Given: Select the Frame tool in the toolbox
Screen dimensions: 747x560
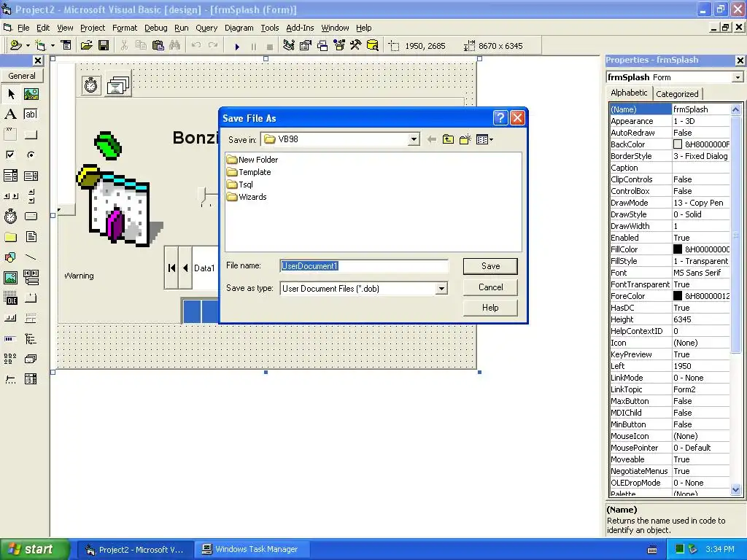Looking at the screenshot, I should pos(10,135).
